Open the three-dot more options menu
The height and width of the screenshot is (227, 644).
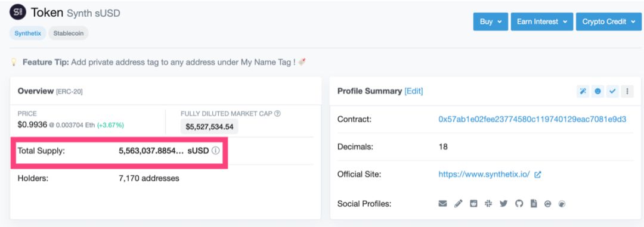coord(627,92)
